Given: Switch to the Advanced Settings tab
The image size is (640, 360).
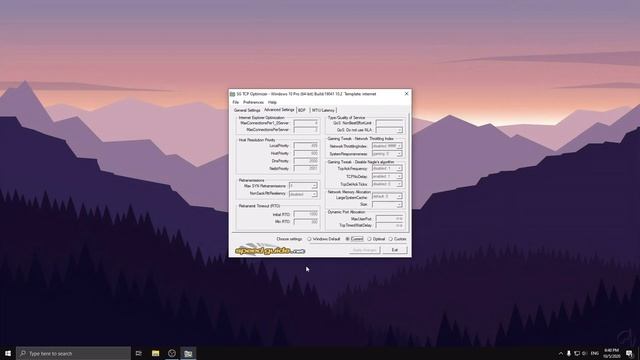Looking at the screenshot, I should pyautogui.click(x=279, y=110).
